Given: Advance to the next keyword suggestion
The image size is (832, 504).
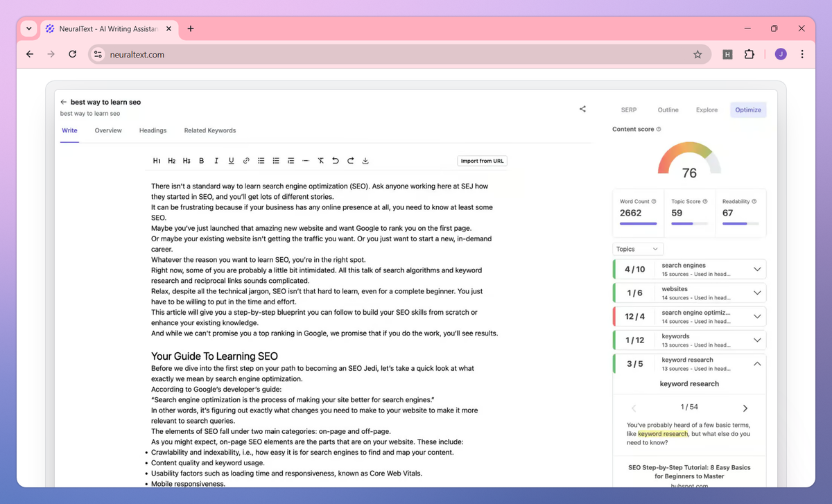Looking at the screenshot, I should click(x=745, y=408).
